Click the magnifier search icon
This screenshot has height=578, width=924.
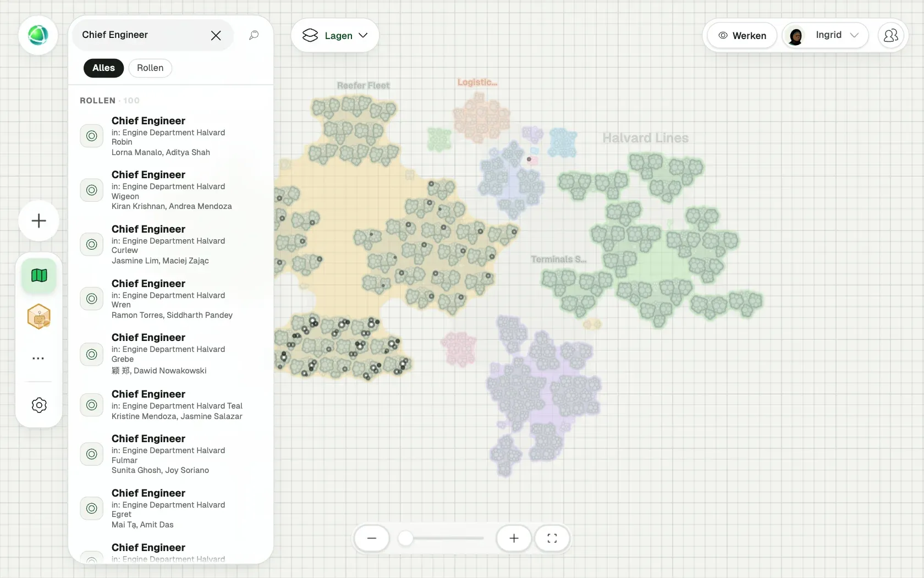click(x=254, y=35)
